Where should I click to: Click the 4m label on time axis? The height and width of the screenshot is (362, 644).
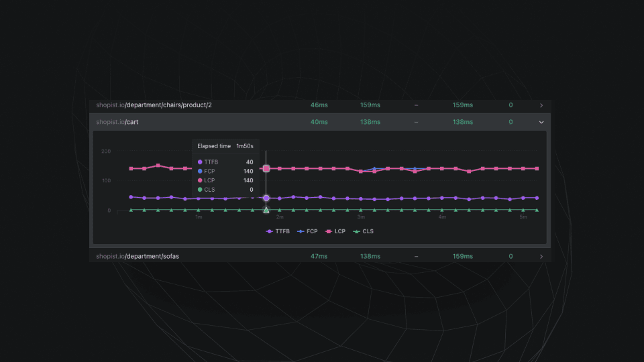point(442,217)
